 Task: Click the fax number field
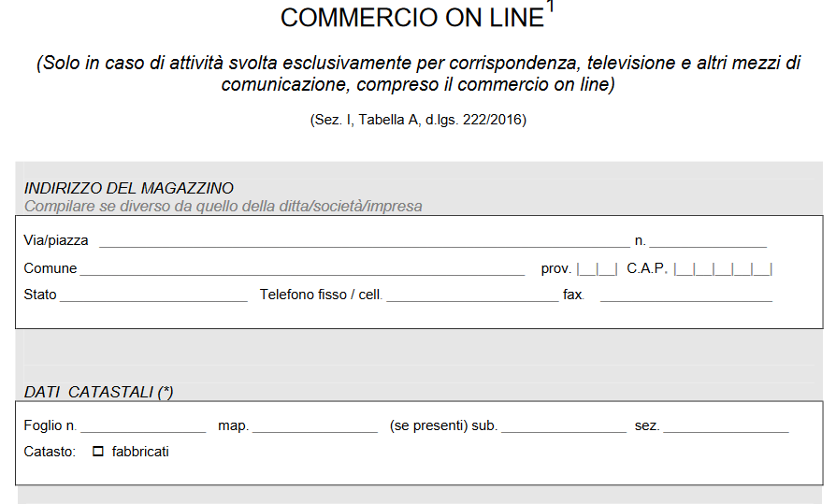[x=686, y=295]
